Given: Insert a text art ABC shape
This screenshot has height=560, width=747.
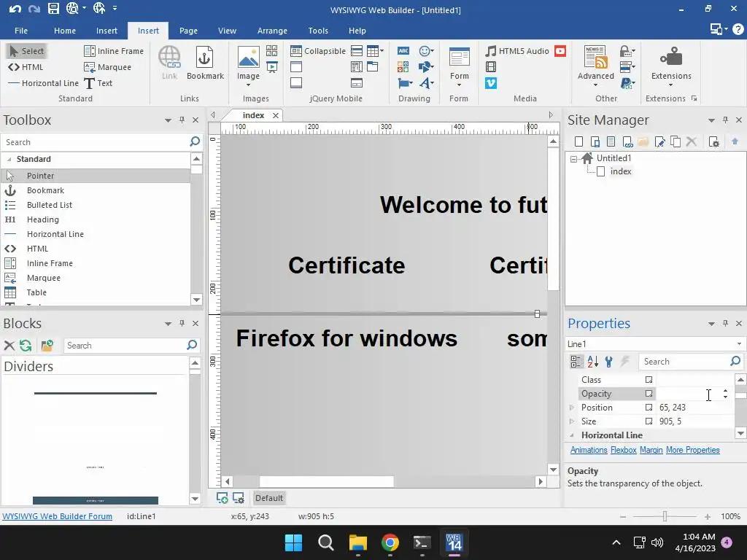Looking at the screenshot, I should 403,51.
